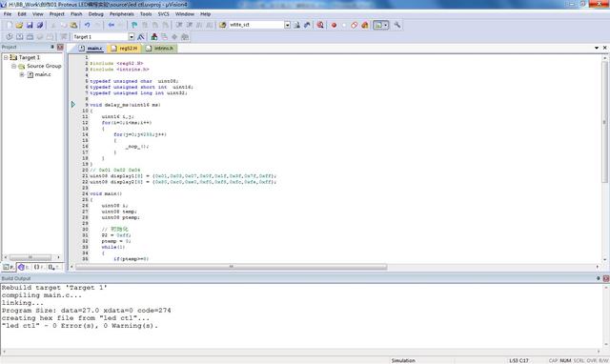The width and height of the screenshot is (610, 364).
Task: Open a file using the folder icon
Action: (19, 25)
